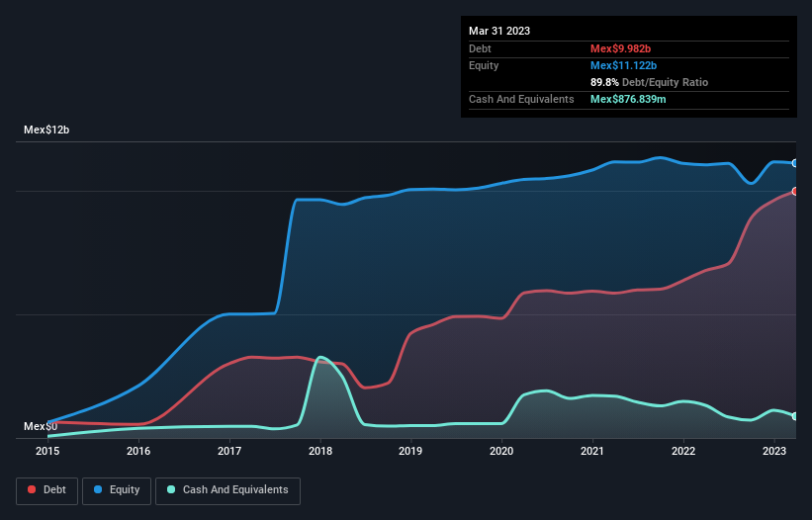Click the Mar 31 2023 tooltip date

[x=499, y=31]
